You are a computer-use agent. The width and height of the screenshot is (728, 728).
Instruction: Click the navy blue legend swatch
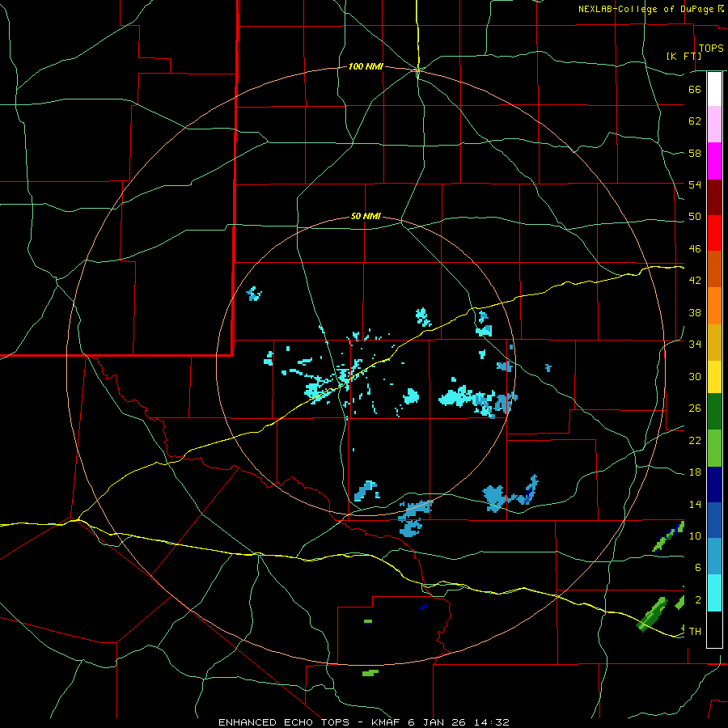714,485
